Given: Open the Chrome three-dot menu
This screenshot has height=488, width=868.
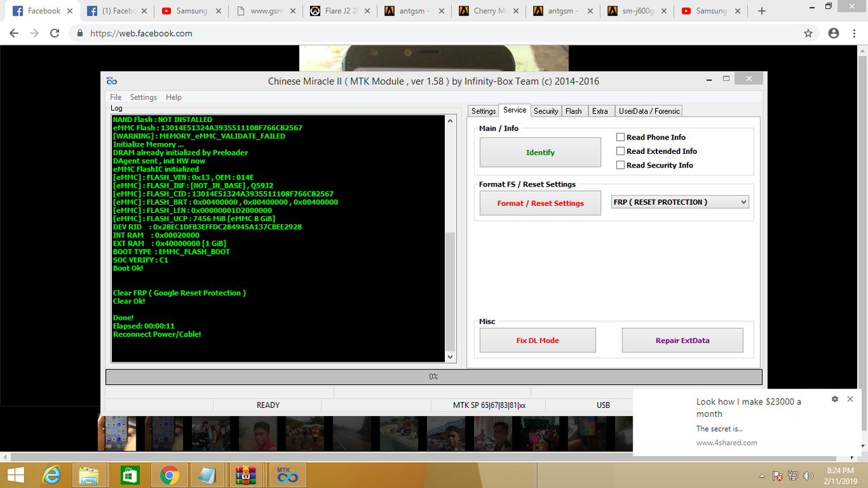Looking at the screenshot, I should coord(854,33).
